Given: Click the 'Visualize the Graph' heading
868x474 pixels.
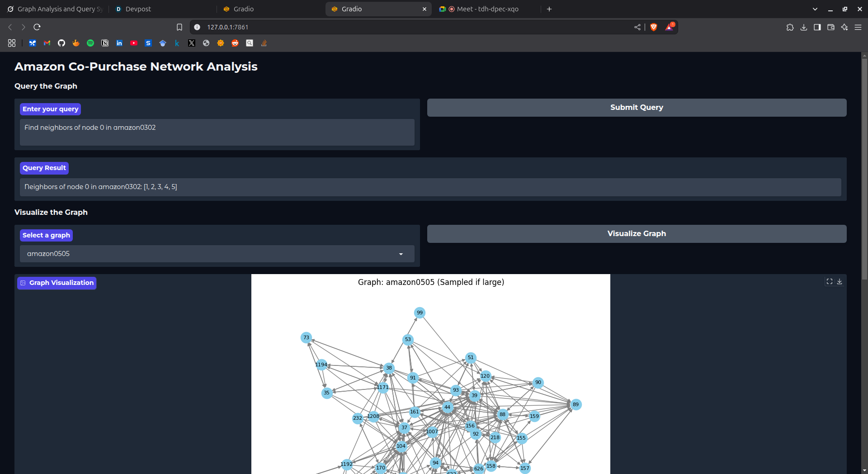Looking at the screenshot, I should (x=51, y=212).
